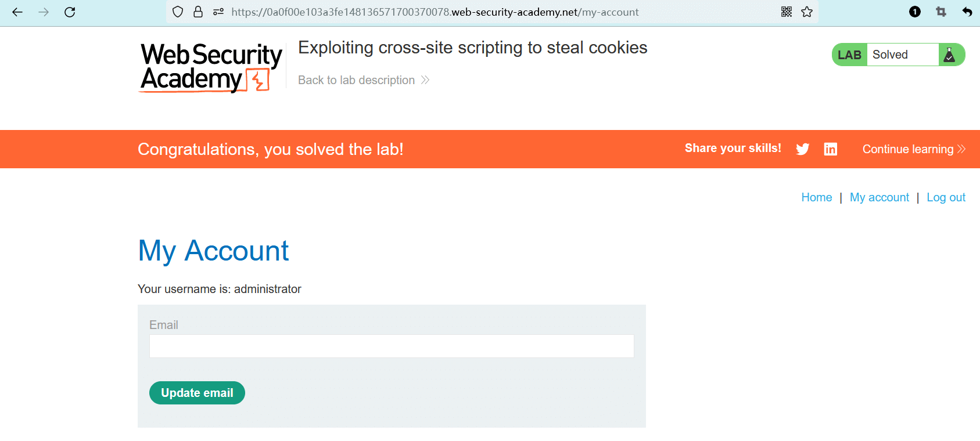Open the QR code icon in address bar
Viewport: 980px width, 441px height.
(787, 12)
